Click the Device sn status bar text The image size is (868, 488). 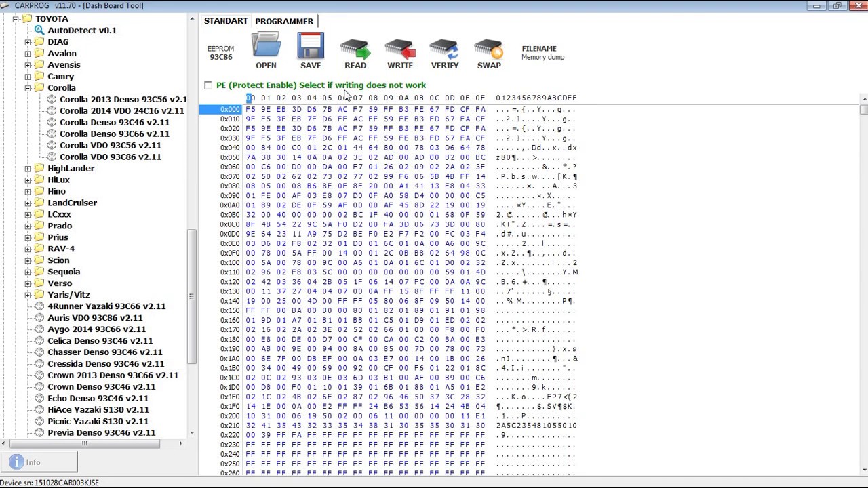pyautogui.click(x=50, y=483)
